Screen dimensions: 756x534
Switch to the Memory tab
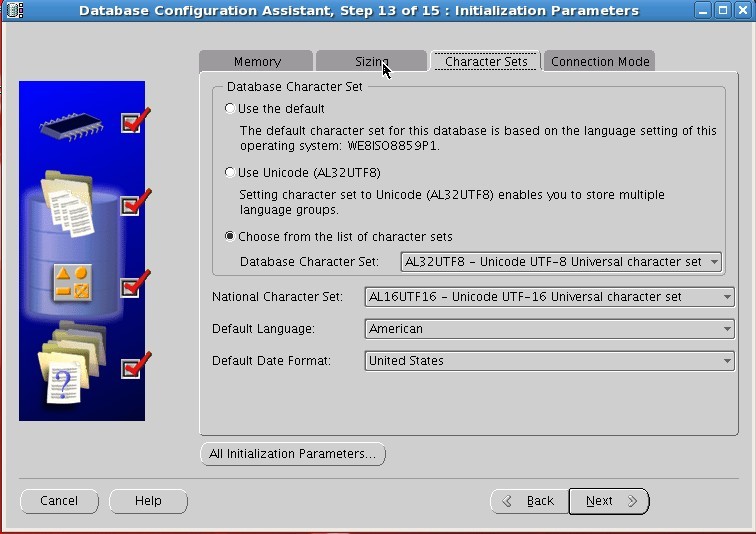coord(256,61)
